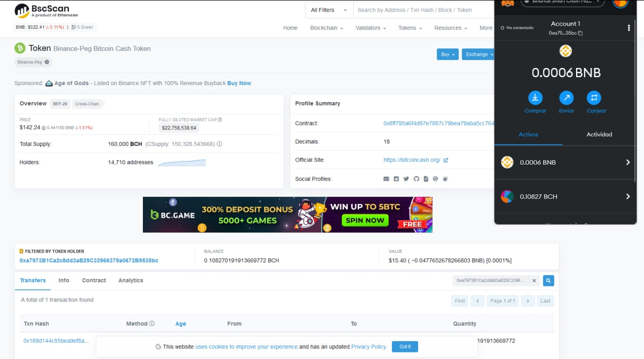The image size is (644, 359).
Task: Open the All Filters dropdown
Action: 329,10
